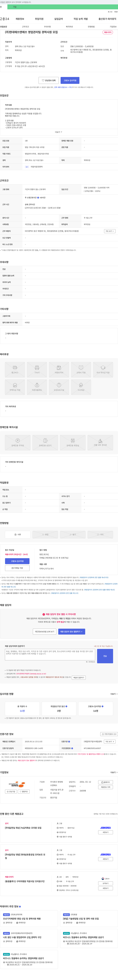Image resolution: width=118 pixels, height=980 pixels.
Task: Click the 장애인용 승강기 facility icon
Action: click(45, 442)
